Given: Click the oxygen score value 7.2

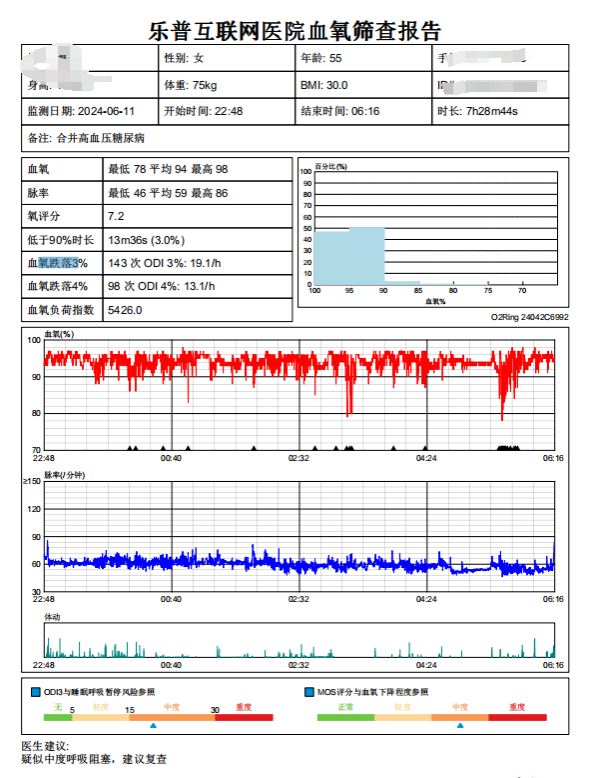Looking at the screenshot, I should pos(116,216).
